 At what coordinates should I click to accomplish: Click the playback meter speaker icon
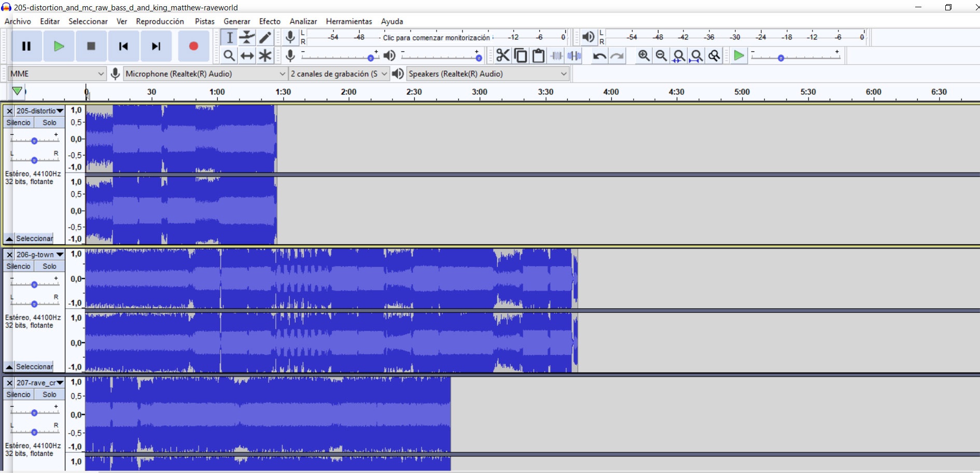588,37
